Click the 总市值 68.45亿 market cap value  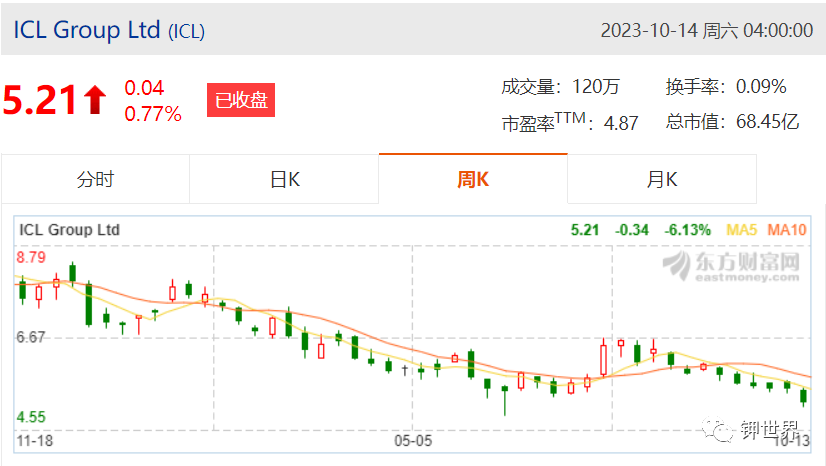[732, 122]
